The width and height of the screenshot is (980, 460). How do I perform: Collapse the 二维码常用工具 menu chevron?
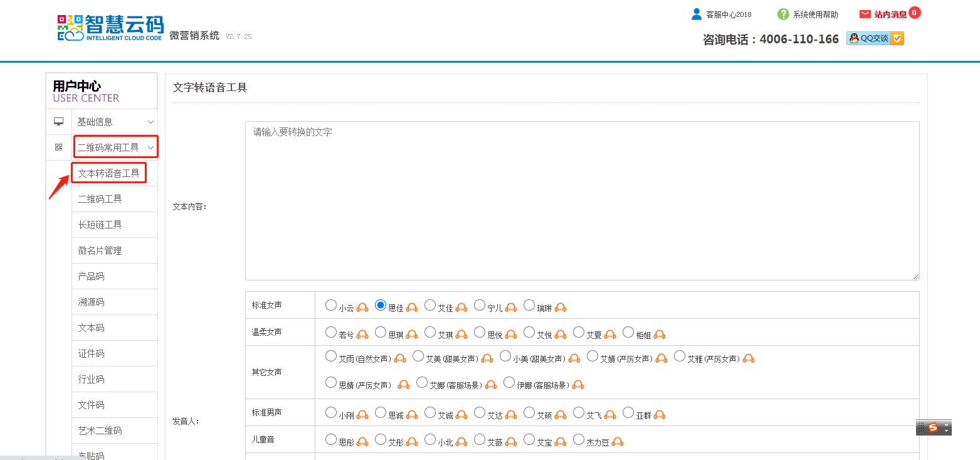click(x=150, y=147)
